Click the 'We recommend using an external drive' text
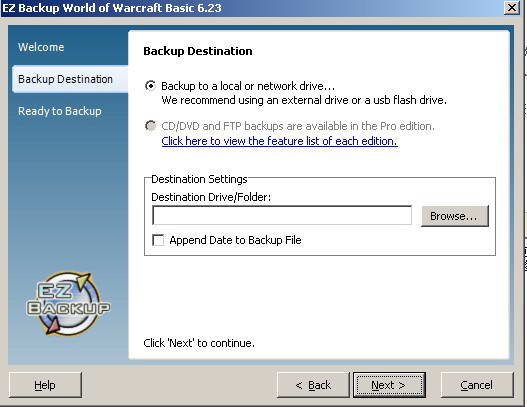This screenshot has height=407, width=527. click(x=304, y=100)
